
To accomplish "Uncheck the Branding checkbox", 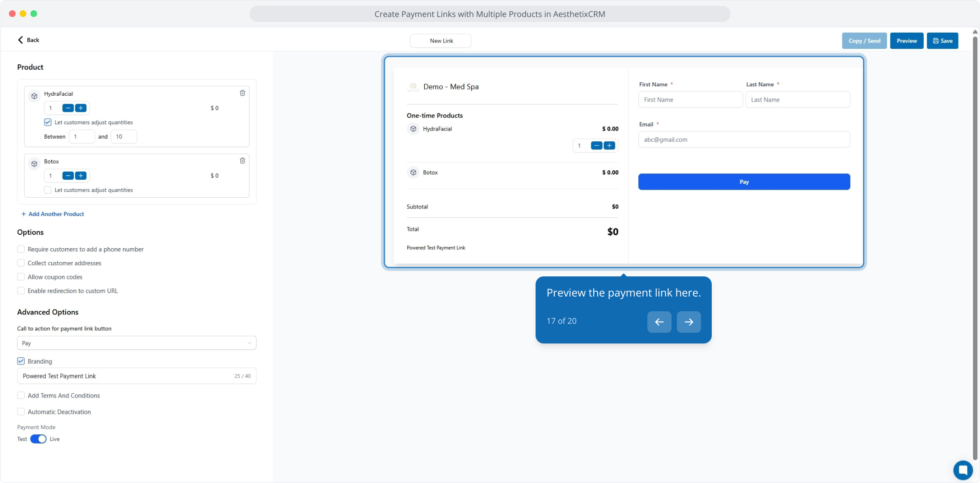I will click(21, 361).
